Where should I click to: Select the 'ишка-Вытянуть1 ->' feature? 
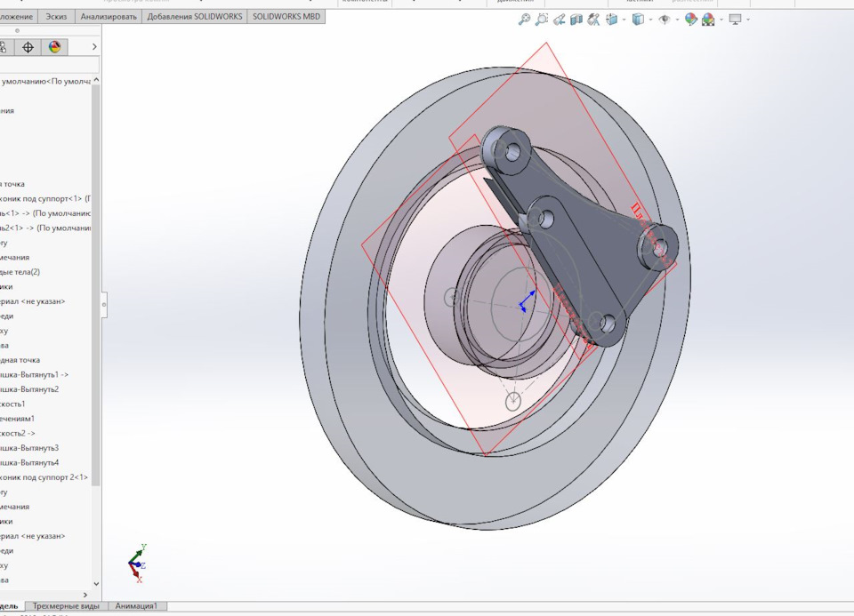coord(35,375)
